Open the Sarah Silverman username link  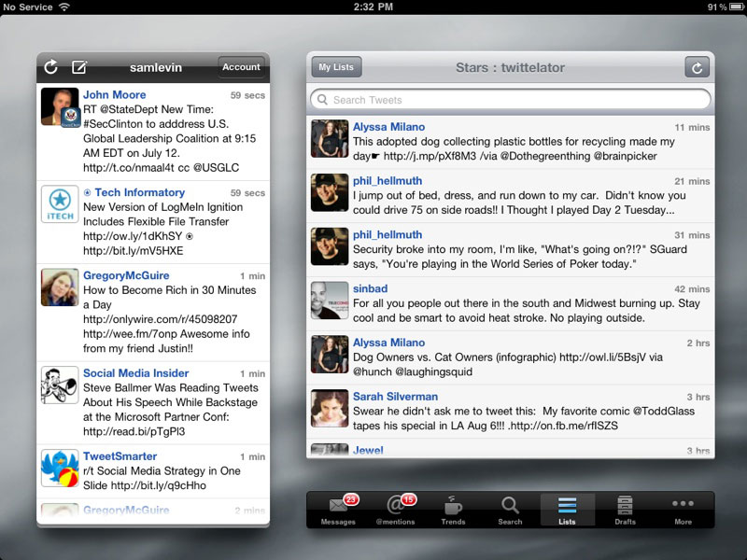[x=395, y=396]
